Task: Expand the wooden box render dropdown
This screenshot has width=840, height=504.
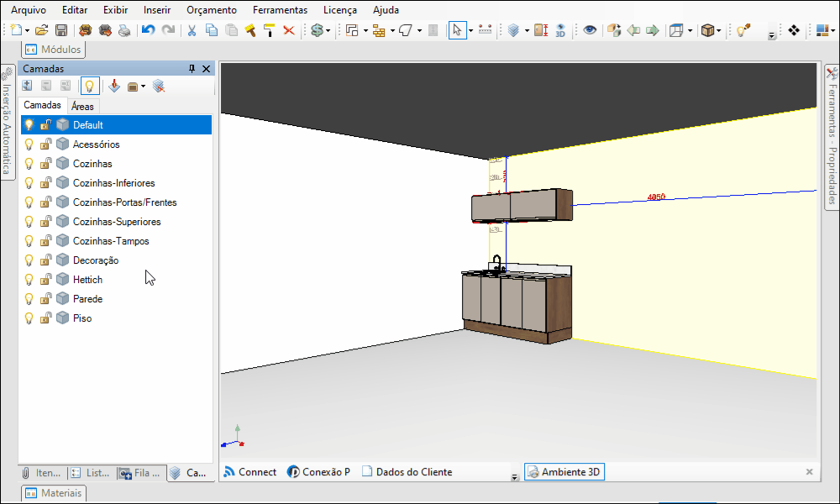Action: 719,30
